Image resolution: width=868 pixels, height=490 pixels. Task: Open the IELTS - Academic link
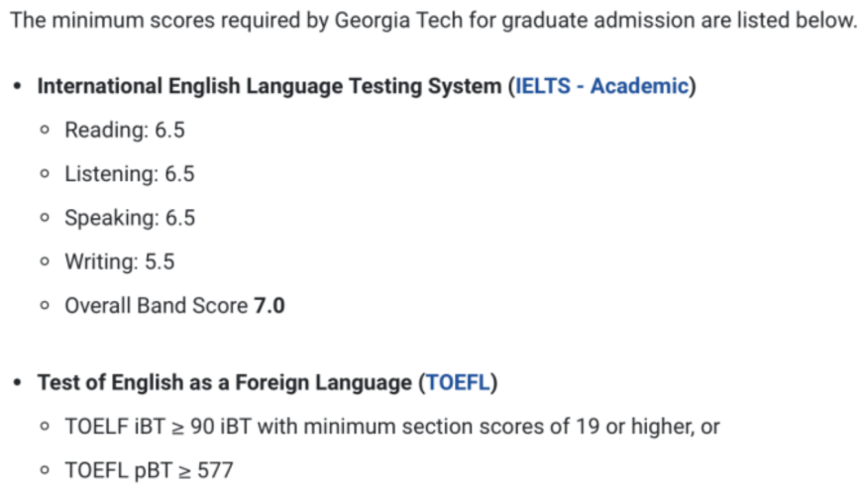click(601, 86)
